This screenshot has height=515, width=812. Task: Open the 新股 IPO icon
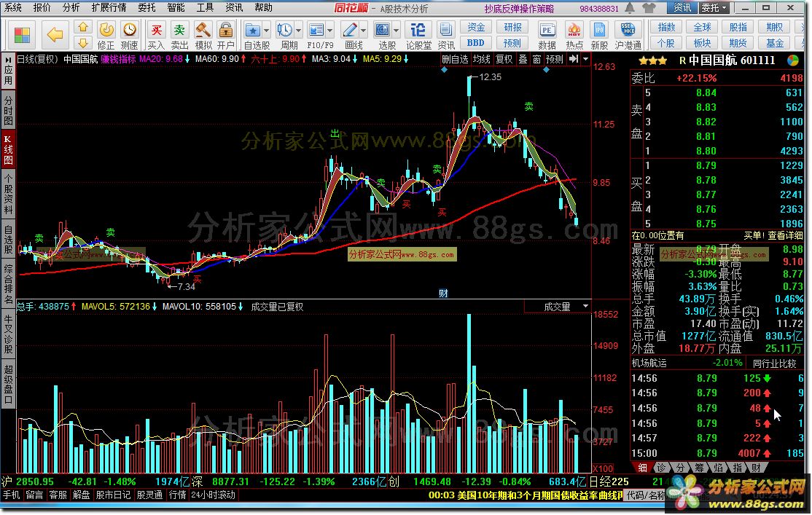point(599,35)
